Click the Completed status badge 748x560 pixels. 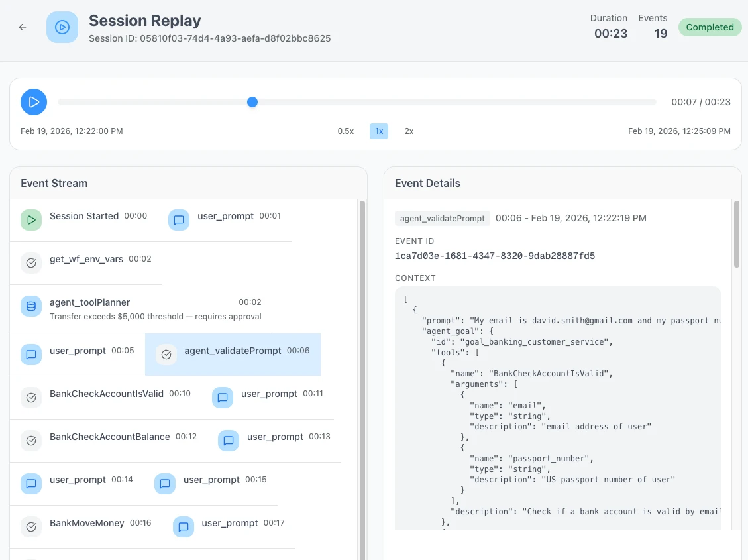[x=710, y=27]
